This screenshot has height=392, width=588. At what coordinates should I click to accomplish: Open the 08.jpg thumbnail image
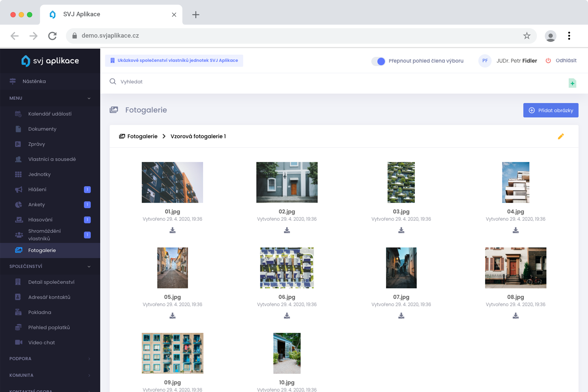515,268
